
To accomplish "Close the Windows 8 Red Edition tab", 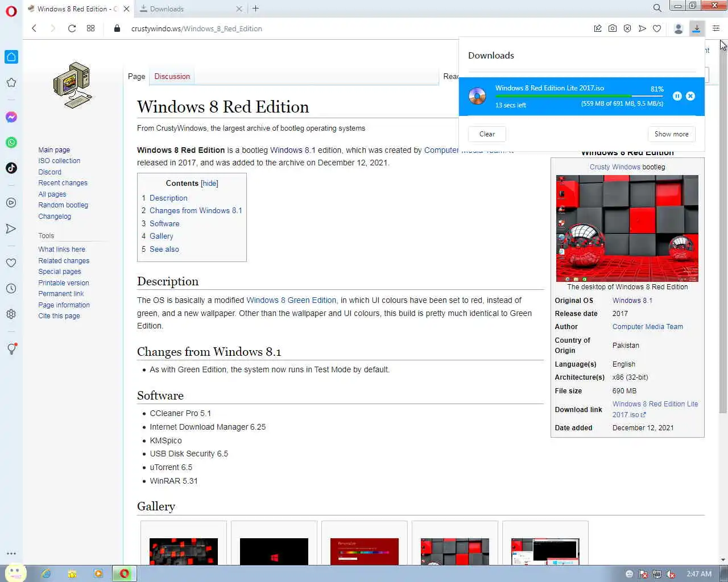I will (x=127, y=9).
